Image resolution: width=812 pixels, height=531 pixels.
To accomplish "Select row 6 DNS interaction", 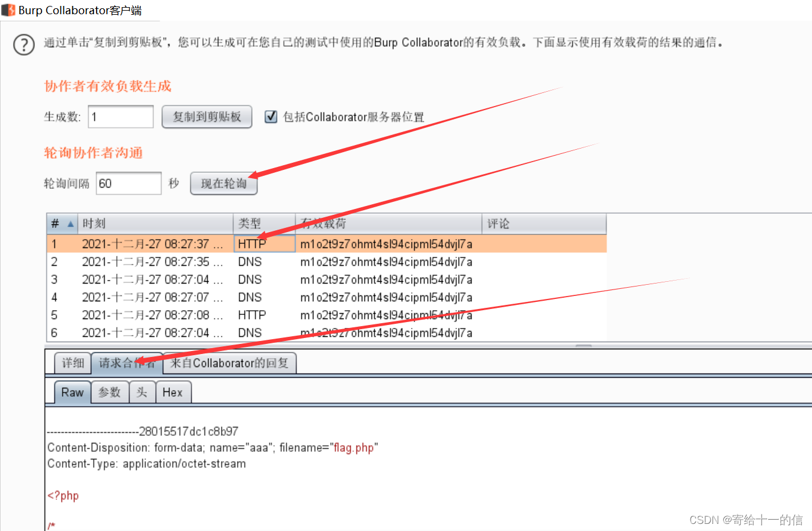I will tap(326, 333).
